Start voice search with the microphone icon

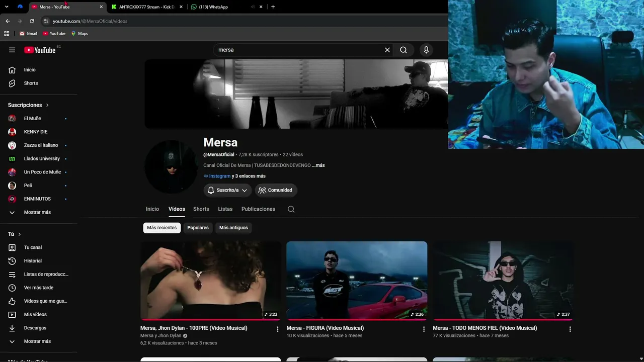426,50
